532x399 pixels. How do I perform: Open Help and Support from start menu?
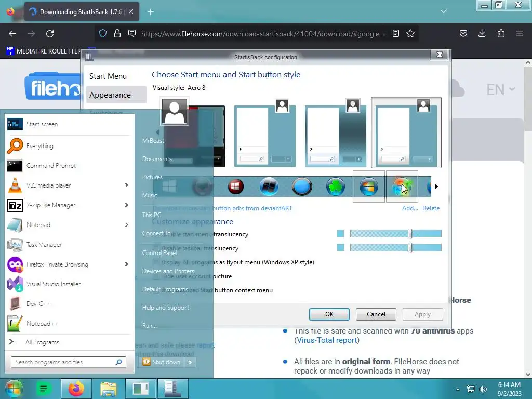click(x=166, y=308)
